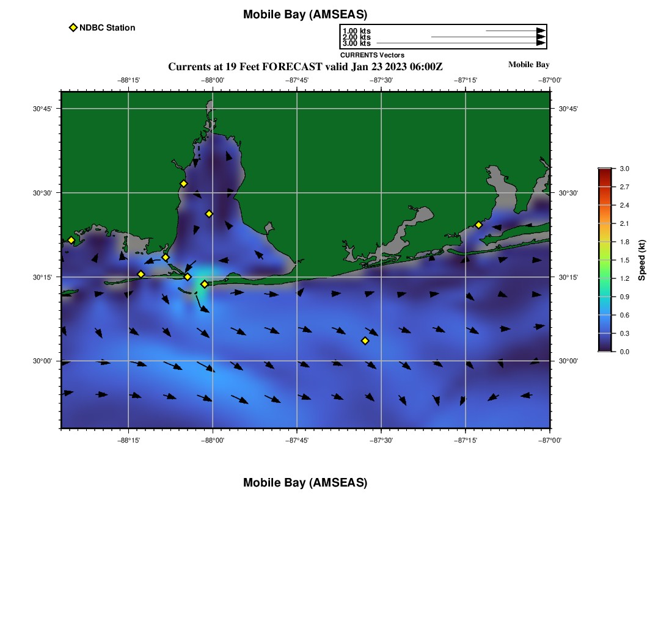Click the easternmost station diamond near Pensacola Bay
The width and height of the screenshot is (672, 641).
478,225
